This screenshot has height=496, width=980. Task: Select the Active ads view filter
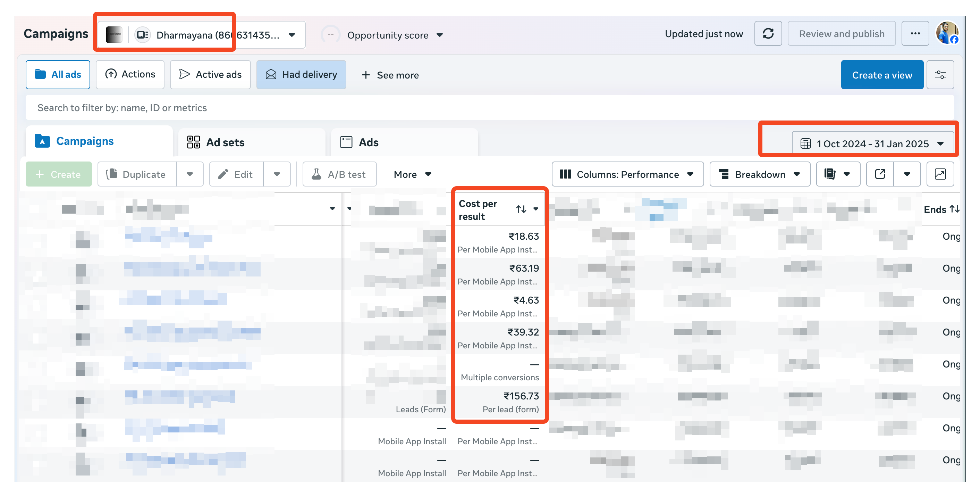tap(210, 75)
